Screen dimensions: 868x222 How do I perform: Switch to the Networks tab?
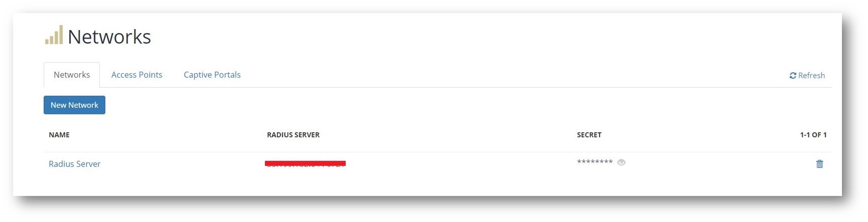(x=72, y=75)
